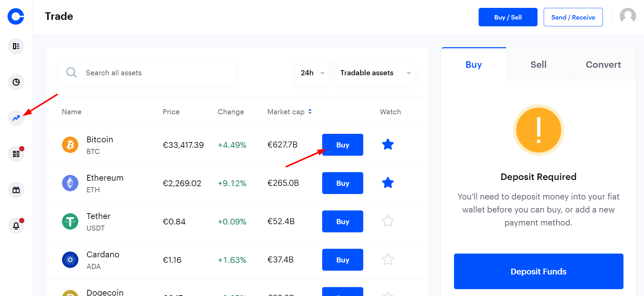644x296 pixels.
Task: Click the Change column header
Action: tap(231, 112)
